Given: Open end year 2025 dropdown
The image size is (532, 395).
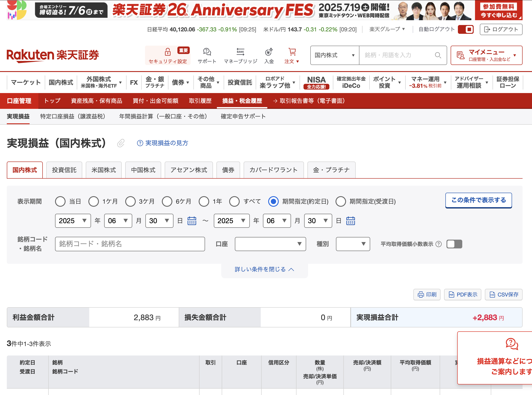Looking at the screenshot, I should coord(232,221).
